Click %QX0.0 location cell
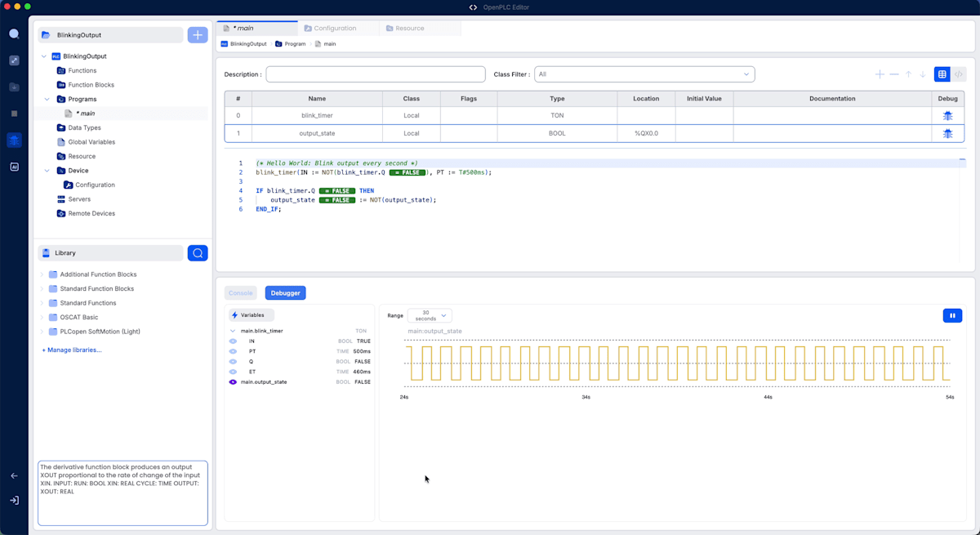This screenshot has width=980, height=535. [x=646, y=133]
